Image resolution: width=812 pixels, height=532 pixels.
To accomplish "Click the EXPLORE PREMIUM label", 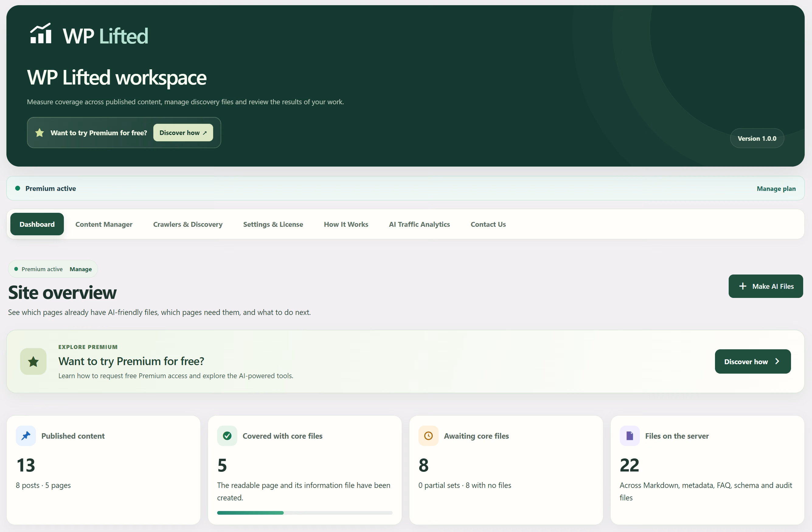I will (x=88, y=347).
